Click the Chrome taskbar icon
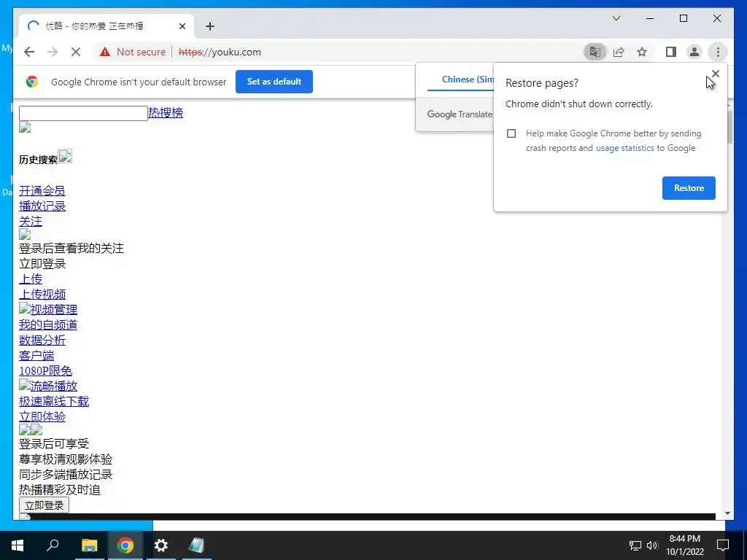The image size is (747, 560). (x=125, y=545)
